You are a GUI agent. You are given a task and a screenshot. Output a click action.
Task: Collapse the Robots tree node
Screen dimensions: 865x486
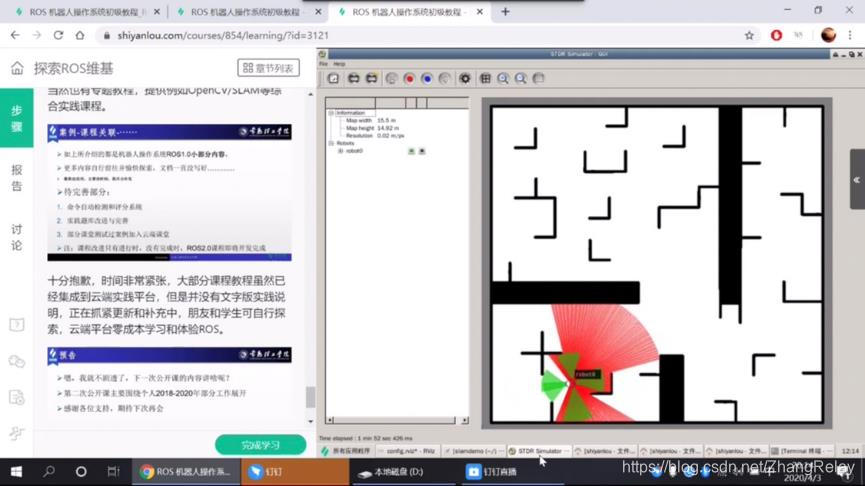[x=331, y=143]
